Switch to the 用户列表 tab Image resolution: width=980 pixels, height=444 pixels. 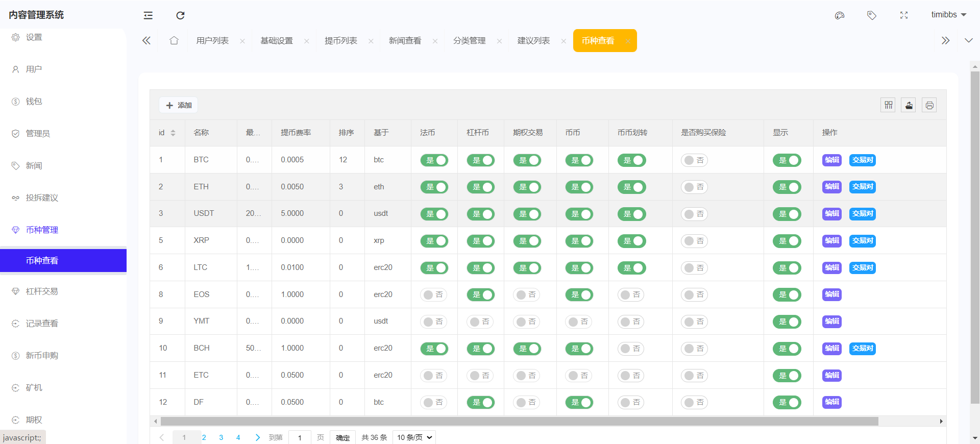coord(212,41)
